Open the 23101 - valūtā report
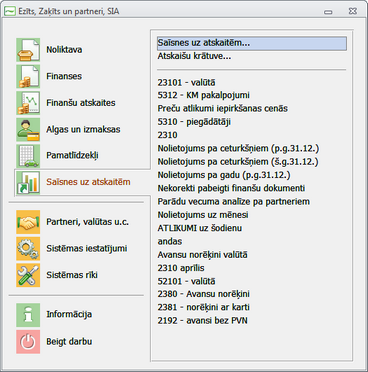Screen dimensions: 368x372 click(186, 82)
